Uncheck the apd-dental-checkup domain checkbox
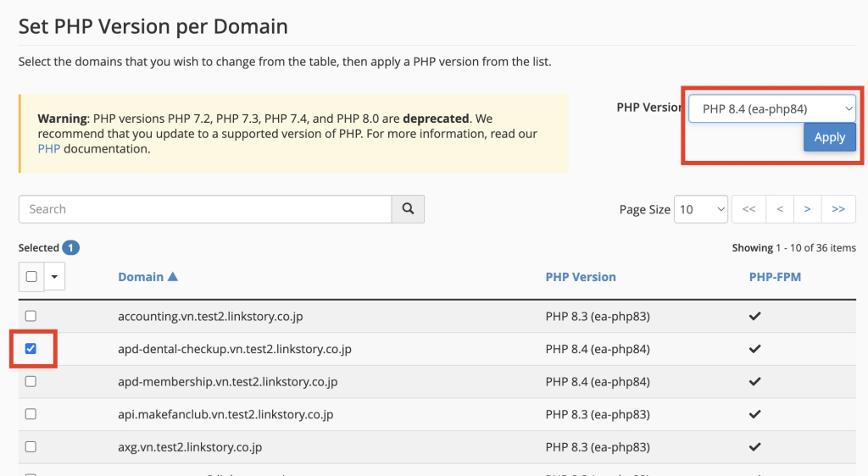Image resolution: width=868 pixels, height=476 pixels. click(31, 349)
